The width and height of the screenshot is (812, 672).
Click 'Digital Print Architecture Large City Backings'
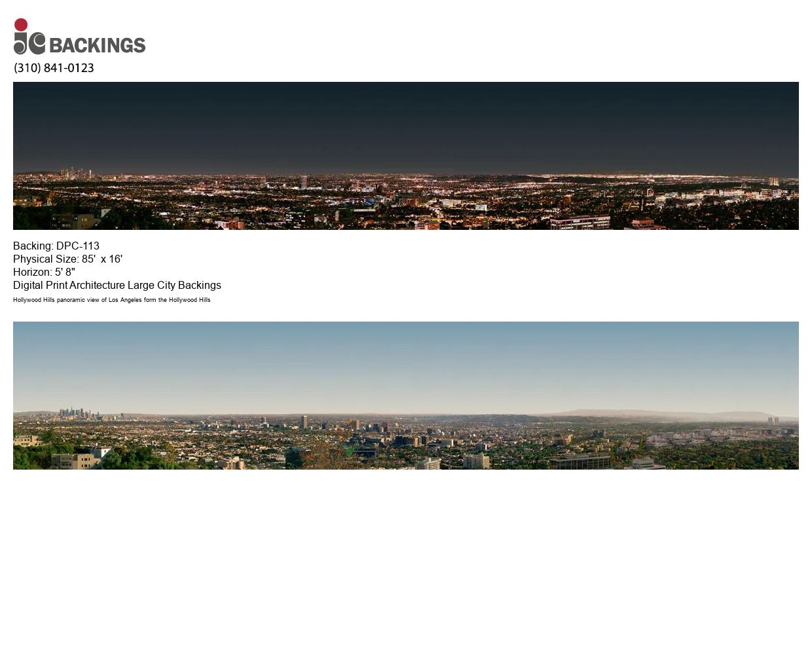tap(117, 286)
